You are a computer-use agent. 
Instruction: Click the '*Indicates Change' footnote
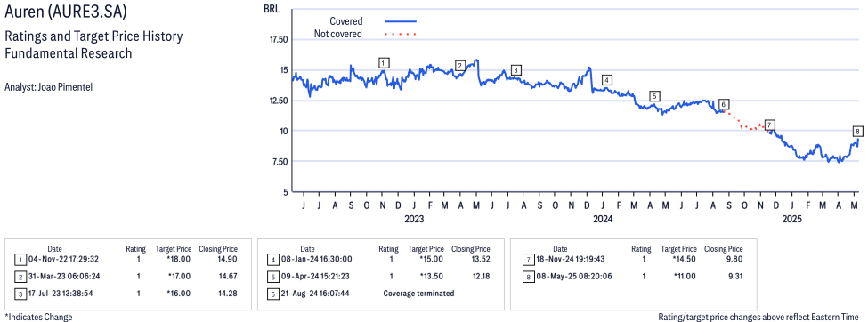38,317
